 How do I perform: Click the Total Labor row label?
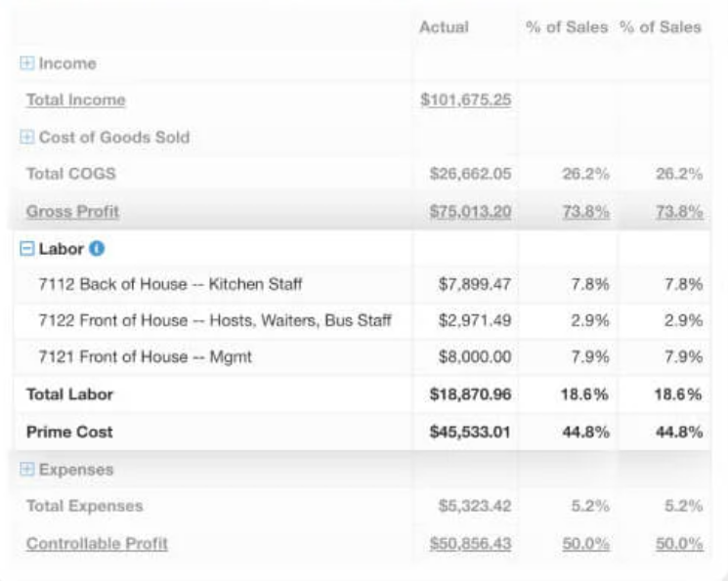(x=69, y=394)
